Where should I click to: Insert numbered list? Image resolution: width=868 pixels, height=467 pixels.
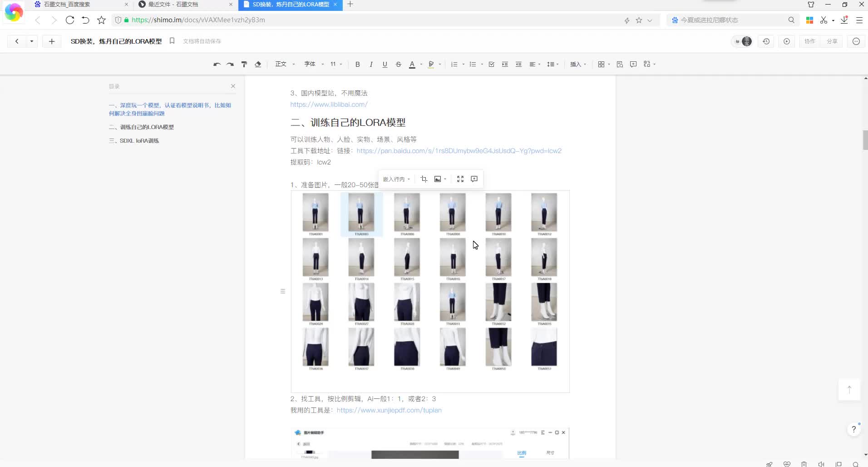click(x=454, y=64)
